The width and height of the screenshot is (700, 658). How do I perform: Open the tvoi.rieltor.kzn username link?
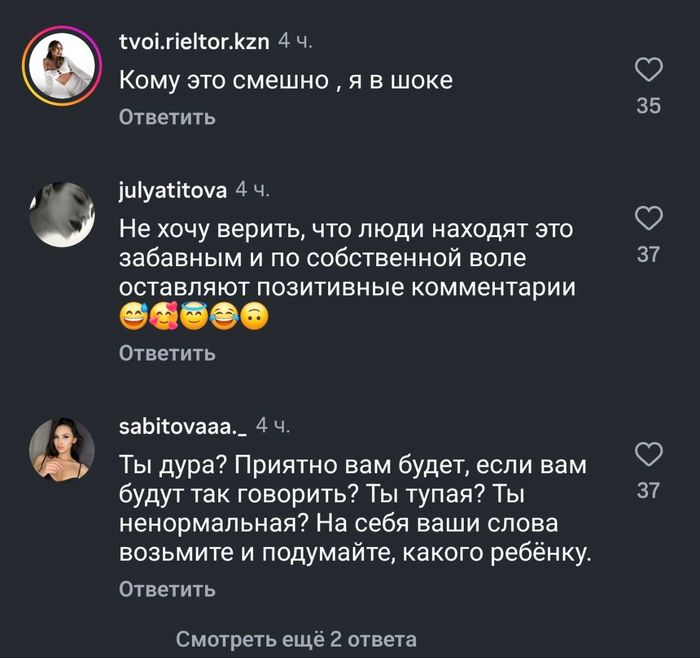click(x=194, y=42)
